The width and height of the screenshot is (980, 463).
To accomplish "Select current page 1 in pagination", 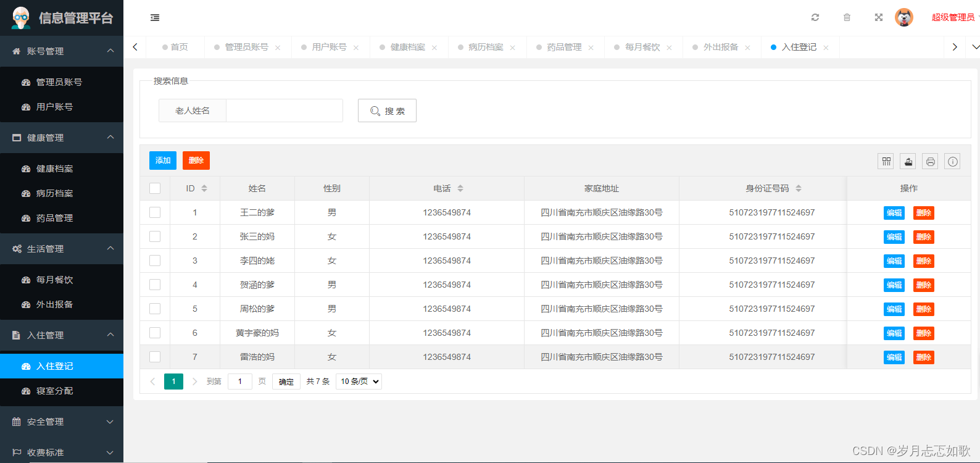I will click(x=173, y=382).
